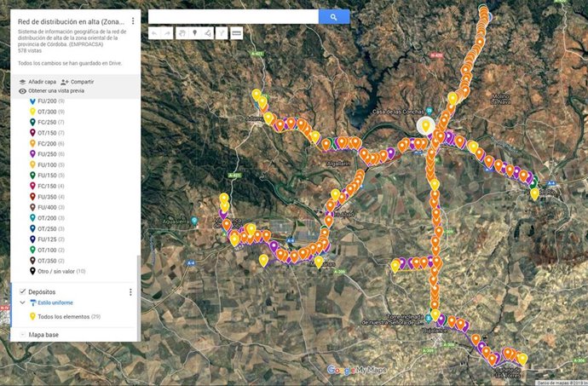Click Añadir capa button
The image size is (588, 386).
click(39, 81)
